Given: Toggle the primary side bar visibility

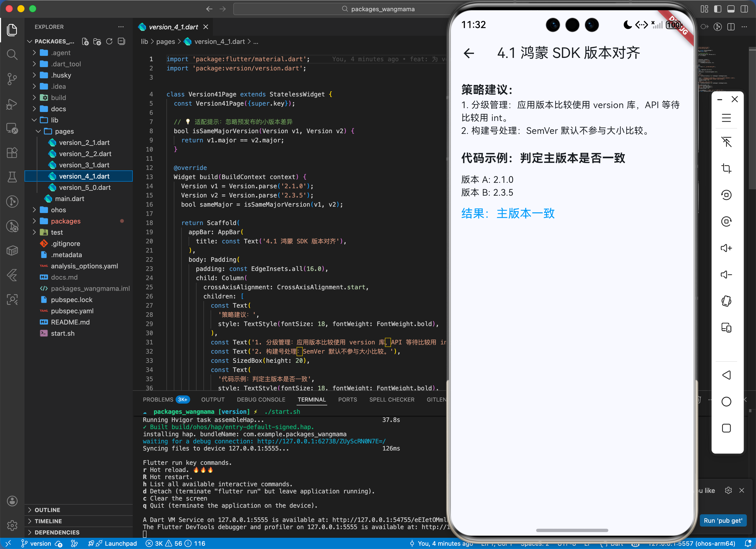Looking at the screenshot, I should [x=718, y=9].
